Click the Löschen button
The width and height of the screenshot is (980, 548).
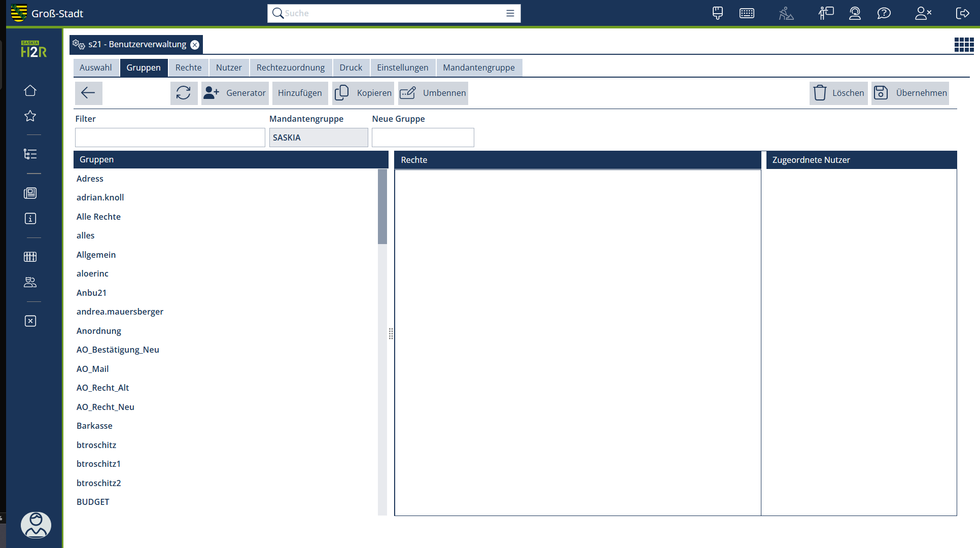838,93
